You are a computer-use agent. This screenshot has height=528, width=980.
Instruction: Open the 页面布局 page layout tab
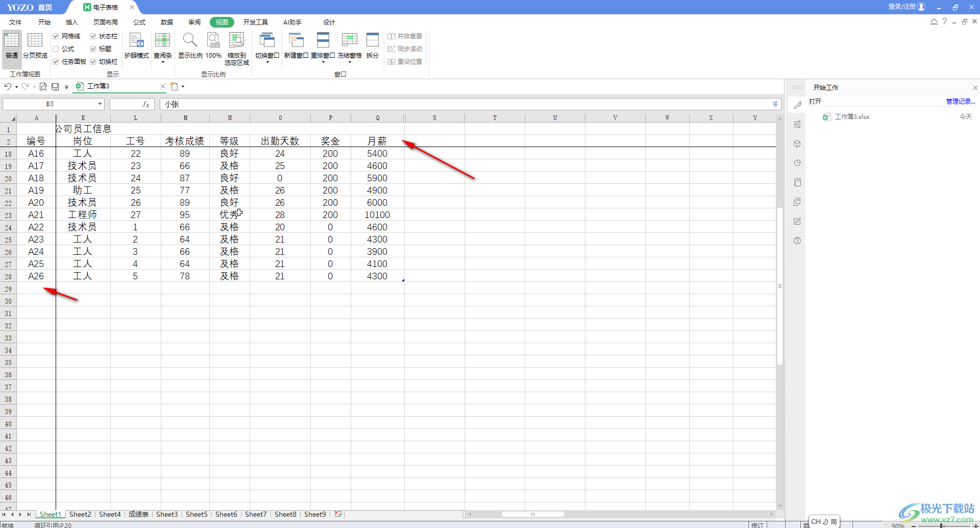click(106, 22)
